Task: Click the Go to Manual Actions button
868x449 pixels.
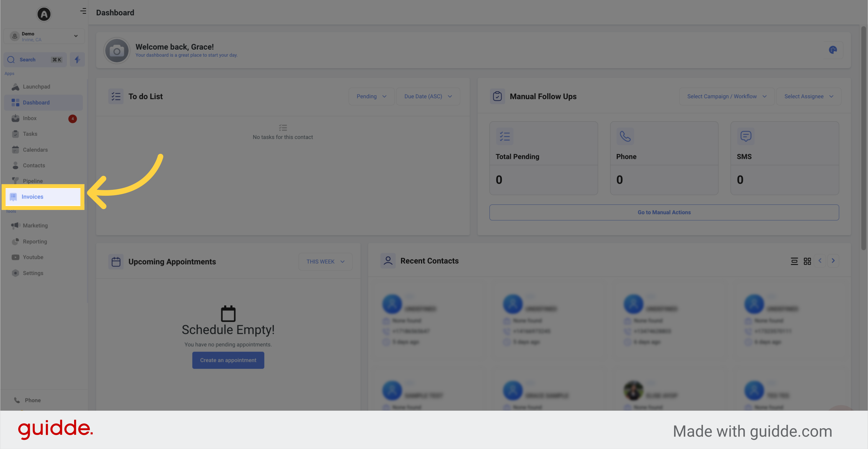Action: [664, 213]
